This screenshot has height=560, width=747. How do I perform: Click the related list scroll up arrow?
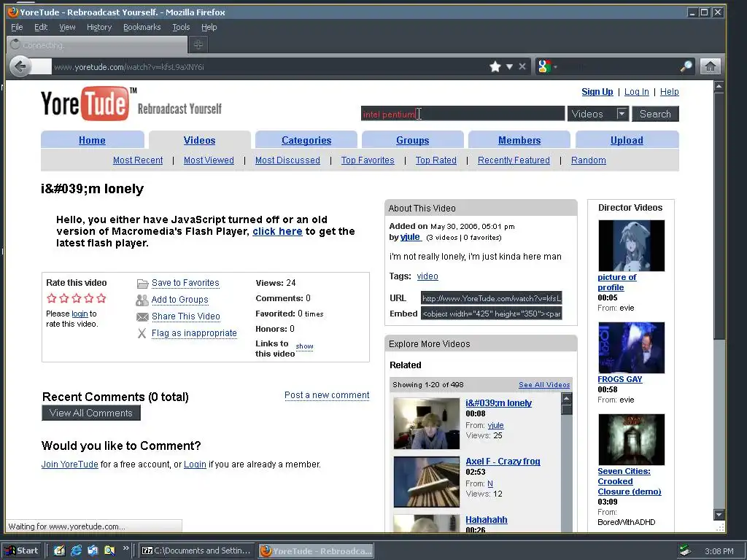pyautogui.click(x=566, y=399)
